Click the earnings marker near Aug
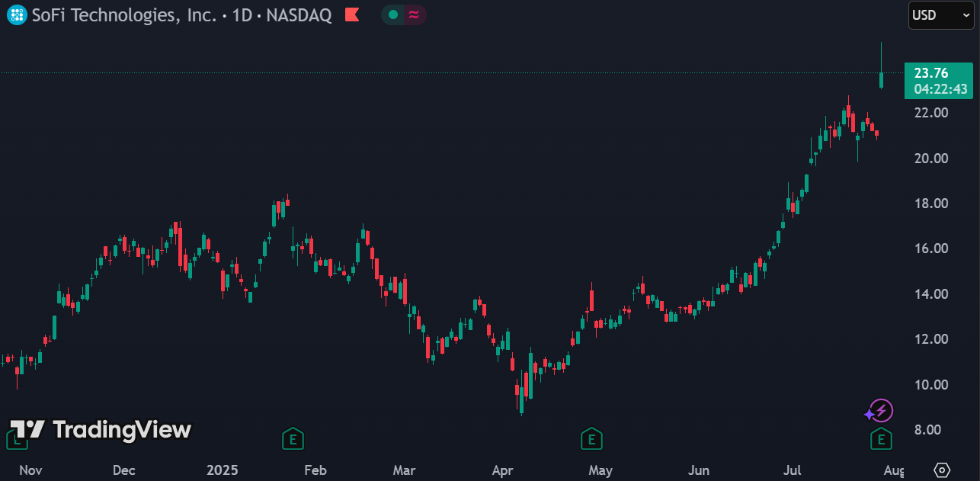 (x=881, y=438)
